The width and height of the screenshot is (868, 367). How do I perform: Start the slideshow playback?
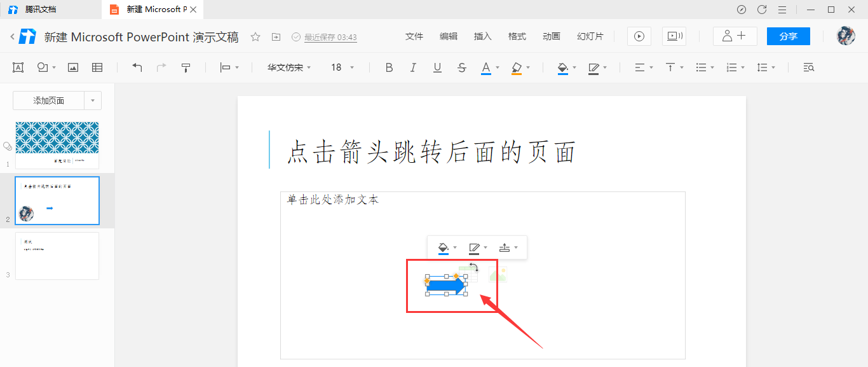point(638,36)
